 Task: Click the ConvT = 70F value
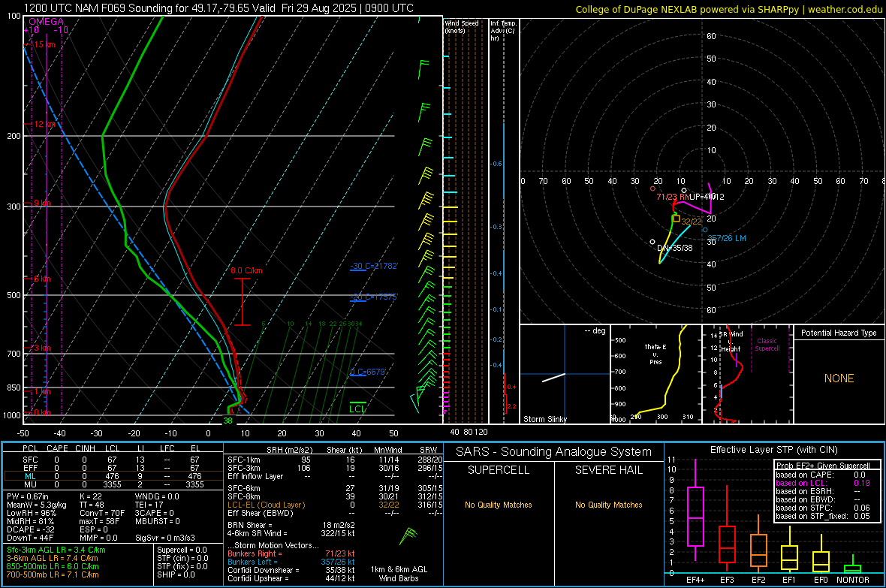[x=101, y=513]
